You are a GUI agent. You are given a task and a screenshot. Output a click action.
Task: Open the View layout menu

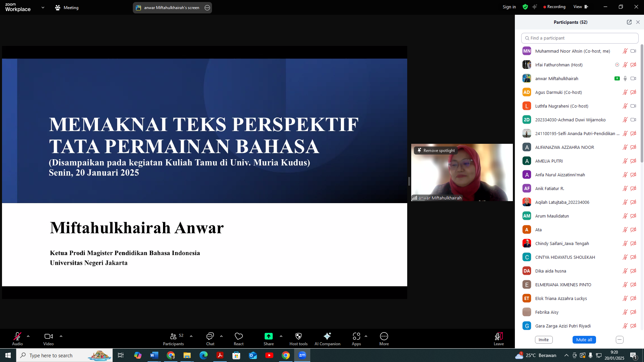(581, 7)
